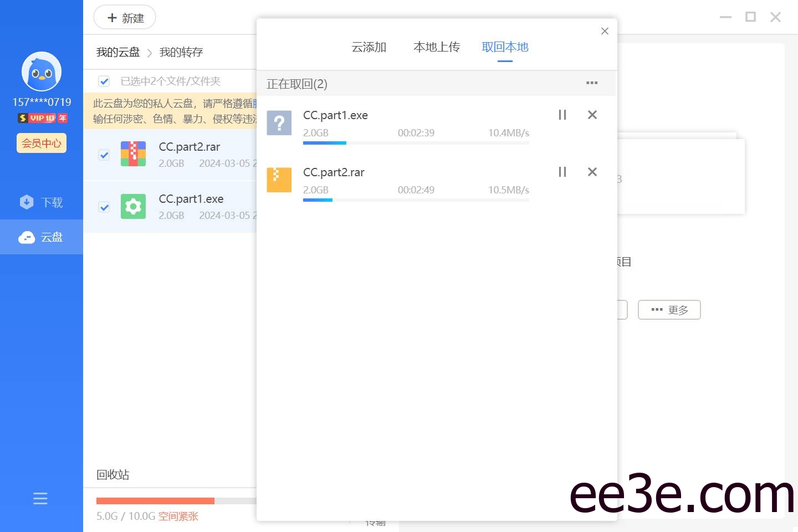This screenshot has height=532, width=798.
Task: Uncheck the CC.part2.rar file checkbox
Action: point(104,155)
